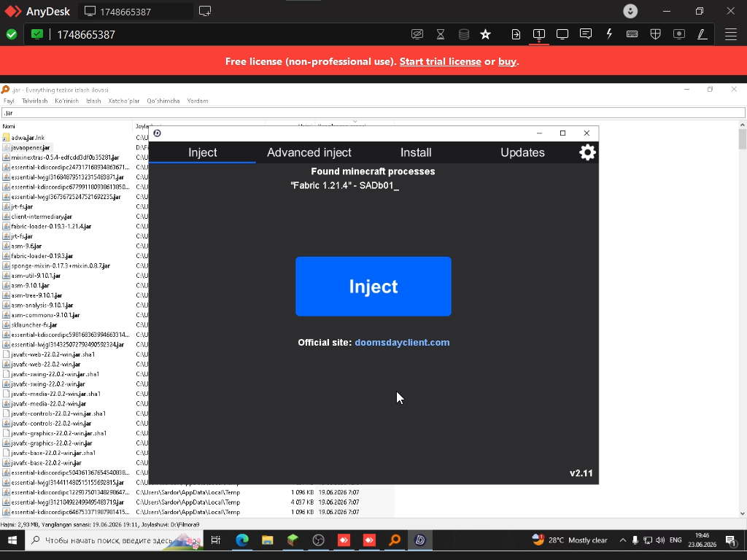Image resolution: width=747 pixels, height=560 pixels.
Task: Click Everything search input field
Action: pyautogui.click(x=373, y=113)
